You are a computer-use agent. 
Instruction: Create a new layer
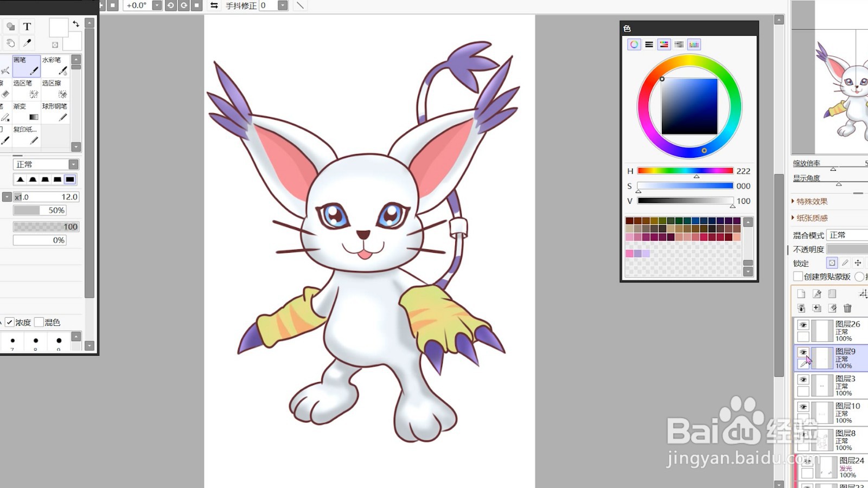[x=801, y=294]
